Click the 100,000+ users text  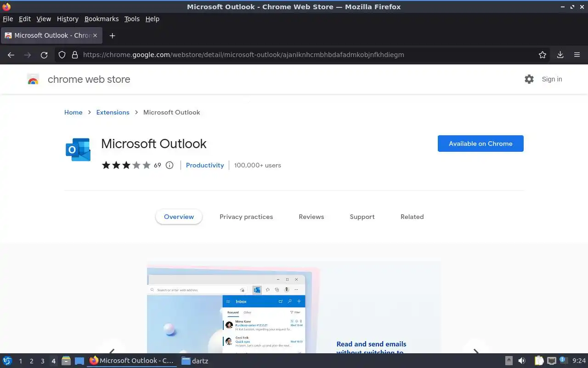tap(257, 165)
